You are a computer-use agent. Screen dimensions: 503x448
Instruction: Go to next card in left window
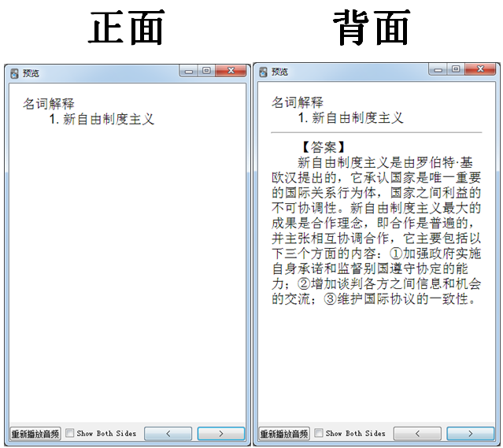point(221,434)
